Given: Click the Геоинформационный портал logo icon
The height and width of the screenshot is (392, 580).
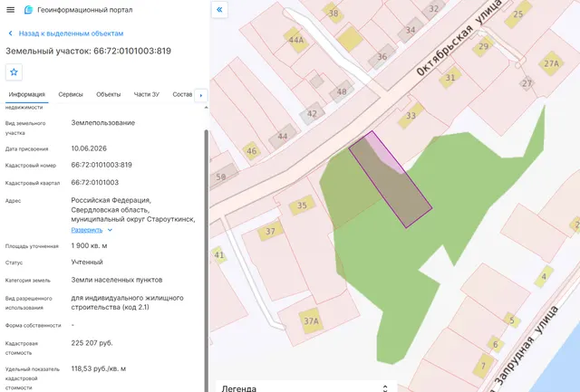Looking at the screenshot, I should coord(28,10).
